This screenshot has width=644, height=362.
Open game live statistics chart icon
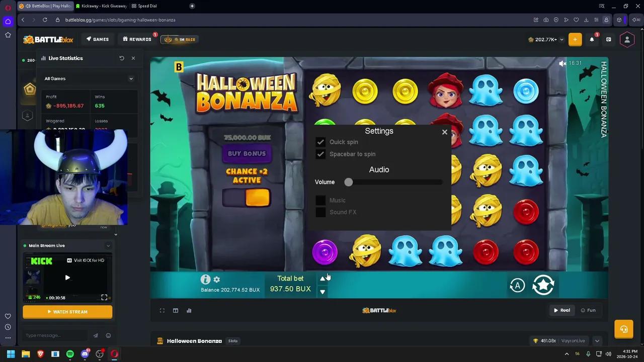[x=189, y=311]
